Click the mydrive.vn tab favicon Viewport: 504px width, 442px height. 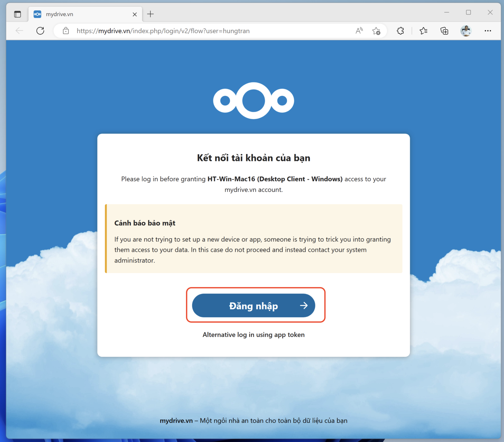(x=37, y=14)
